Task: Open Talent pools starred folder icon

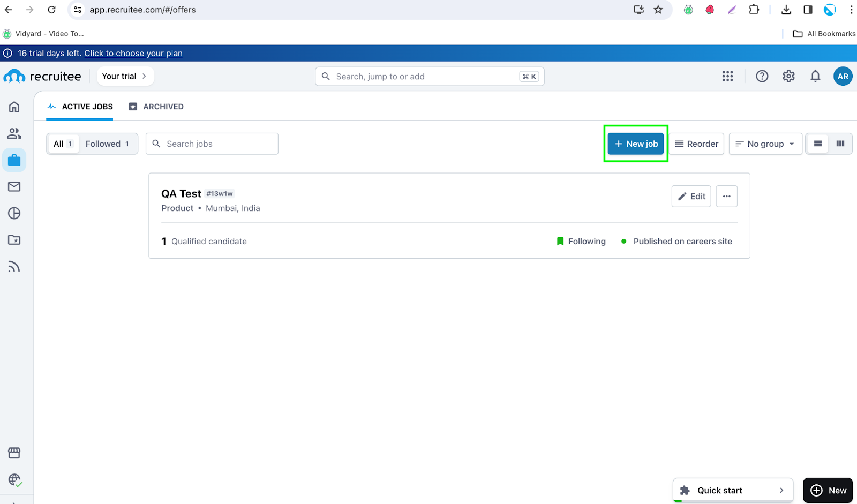Action: [x=14, y=240]
